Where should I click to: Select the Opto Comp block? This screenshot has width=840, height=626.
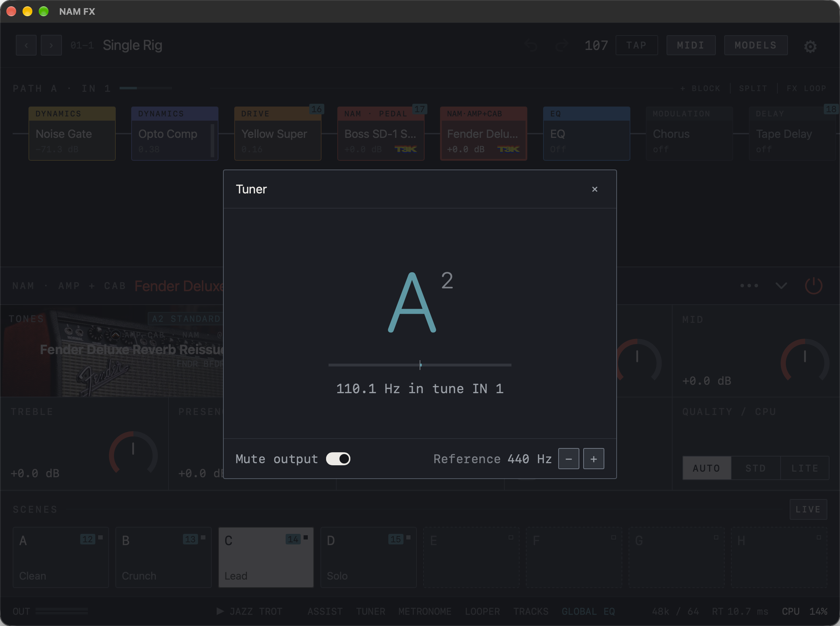point(175,134)
